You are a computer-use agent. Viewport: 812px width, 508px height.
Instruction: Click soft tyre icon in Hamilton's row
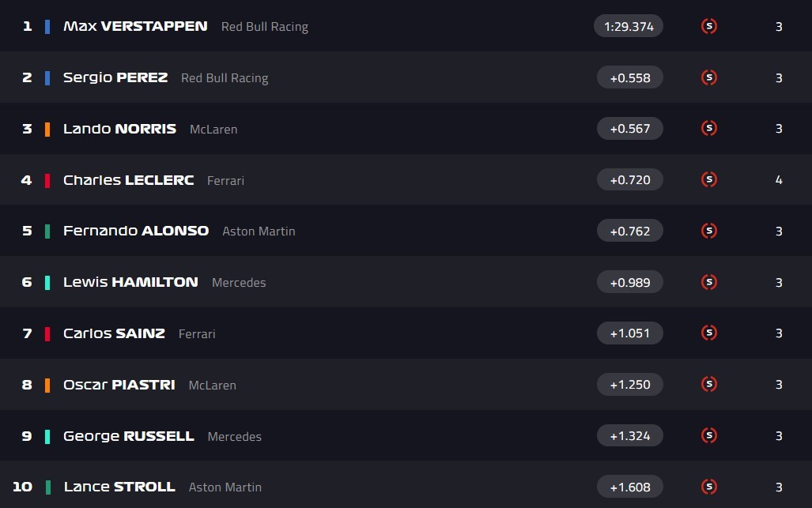[709, 282]
